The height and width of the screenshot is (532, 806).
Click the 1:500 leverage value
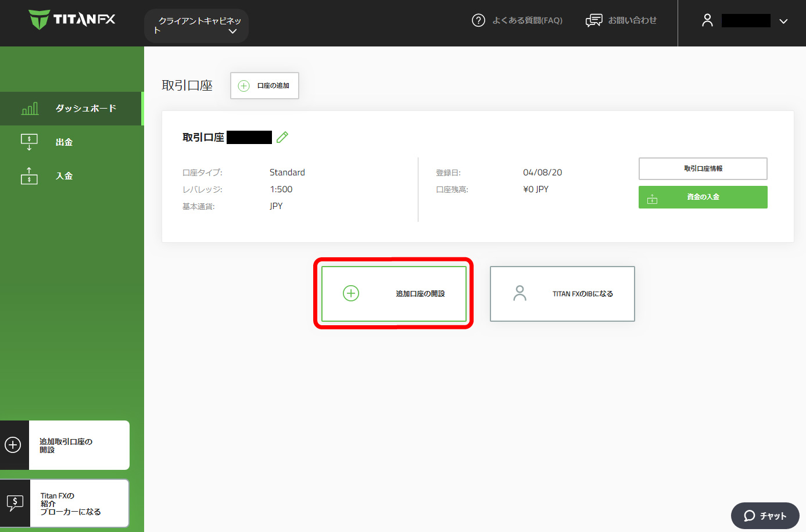click(281, 189)
